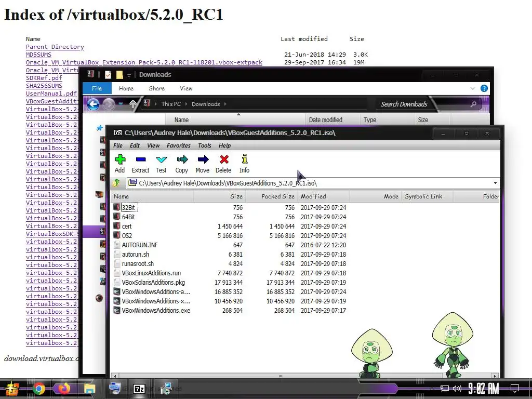Select the 32Bit folder
The width and height of the screenshot is (532, 399).
(128, 207)
